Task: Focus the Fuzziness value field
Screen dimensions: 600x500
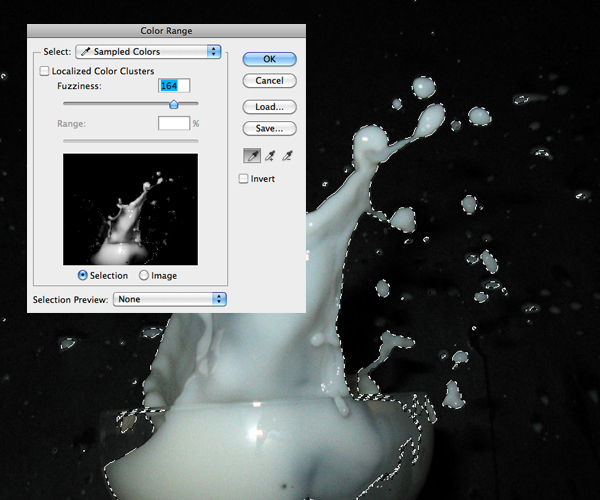Action: point(174,87)
